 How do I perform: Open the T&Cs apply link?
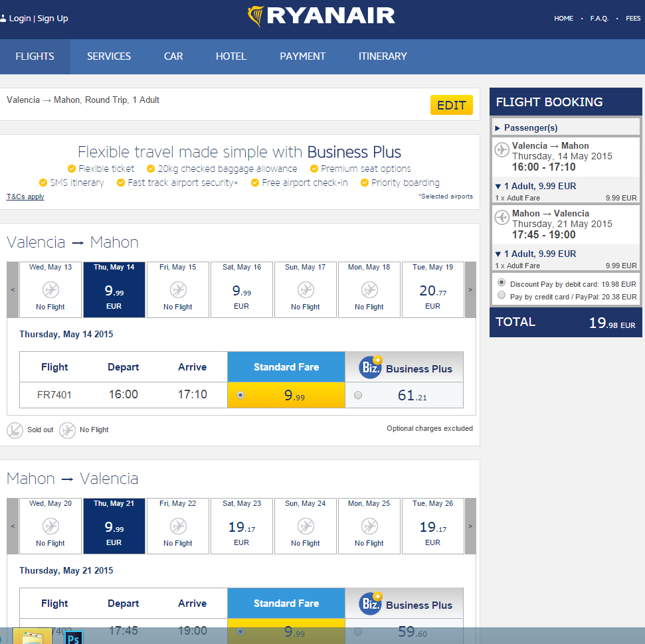(x=25, y=197)
